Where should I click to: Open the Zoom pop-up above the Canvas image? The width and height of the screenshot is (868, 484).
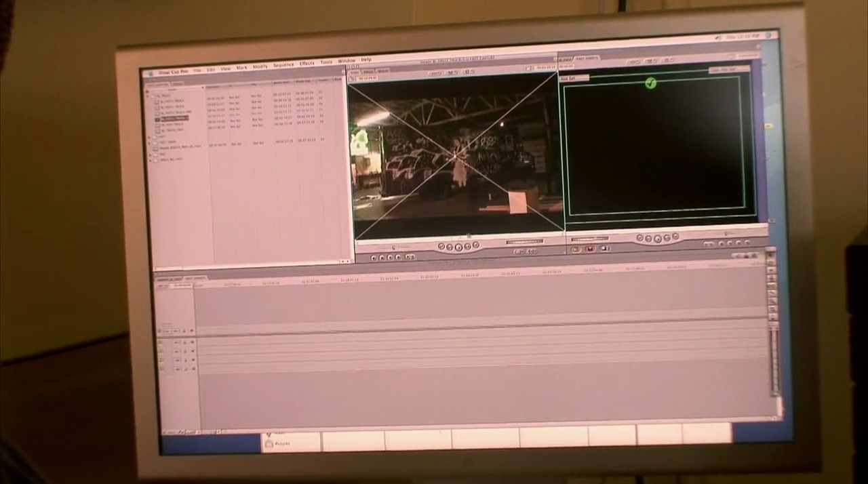(x=635, y=62)
